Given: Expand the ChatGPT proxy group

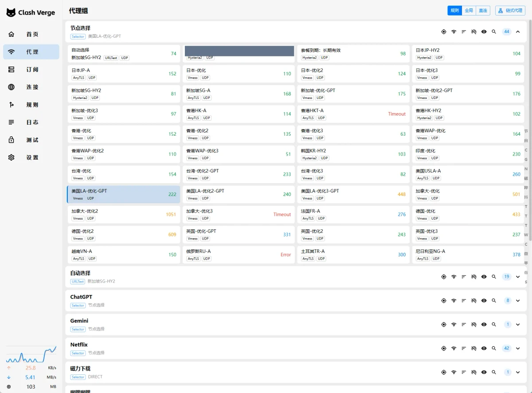Looking at the screenshot, I should point(518,301).
